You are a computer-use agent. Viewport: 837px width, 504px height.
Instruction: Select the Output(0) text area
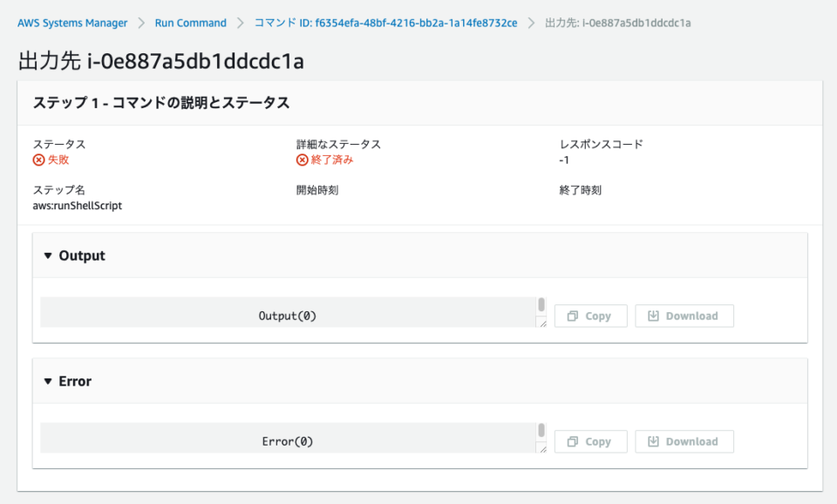288,316
